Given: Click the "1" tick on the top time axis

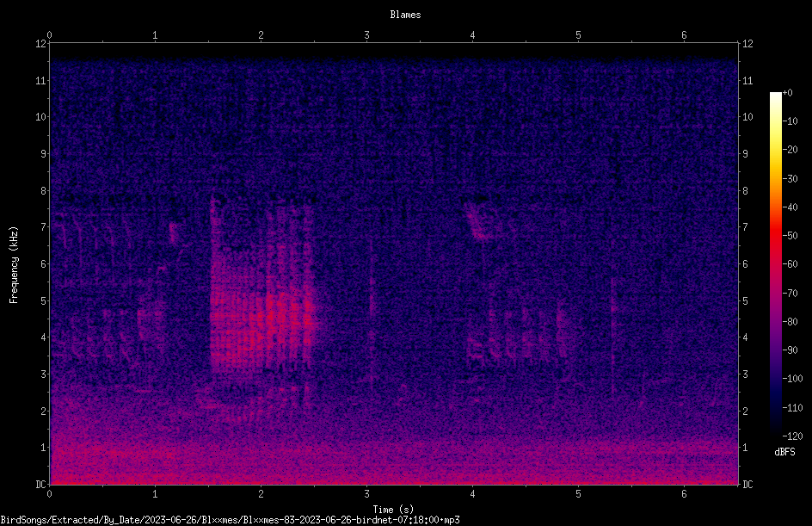Looking at the screenshot, I should pyautogui.click(x=156, y=35).
